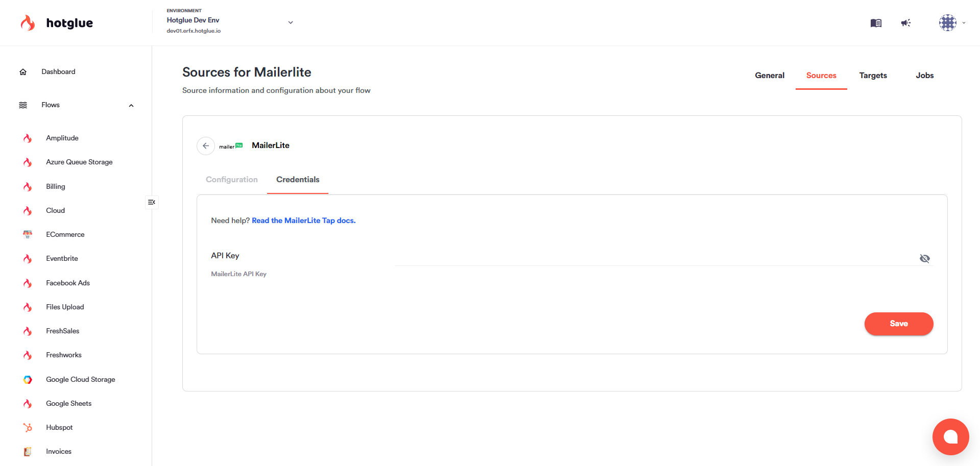
Task: Select the ECommerce flow label
Action: [x=65, y=235]
